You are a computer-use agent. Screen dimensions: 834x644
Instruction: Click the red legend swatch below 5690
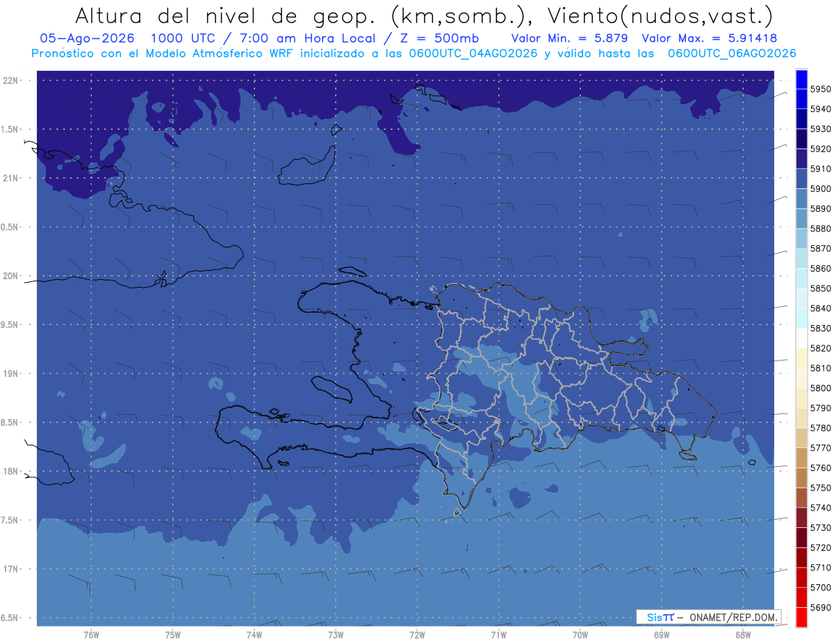tap(801, 617)
